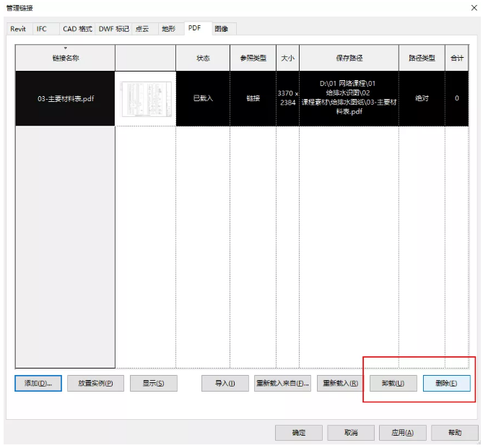Click the 重新载入来自(F)... button
The height and width of the screenshot is (448, 483).
click(x=282, y=383)
